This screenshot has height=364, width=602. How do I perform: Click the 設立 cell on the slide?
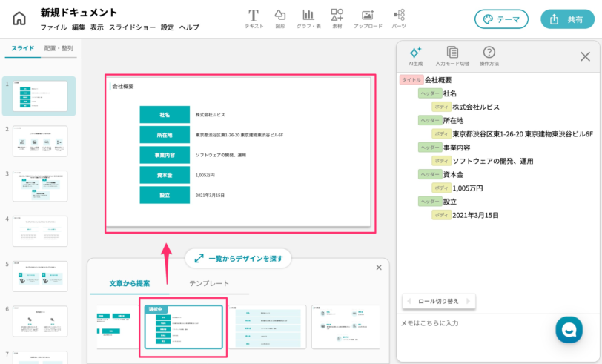(x=165, y=195)
